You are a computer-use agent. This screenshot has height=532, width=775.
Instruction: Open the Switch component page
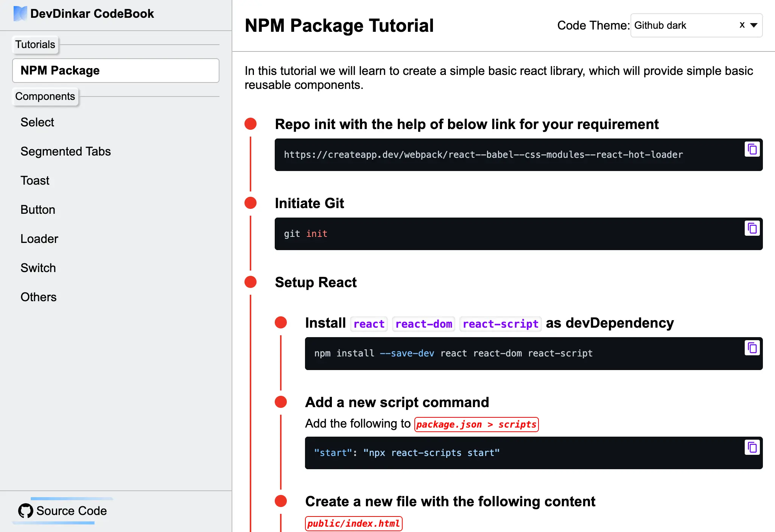[38, 268]
